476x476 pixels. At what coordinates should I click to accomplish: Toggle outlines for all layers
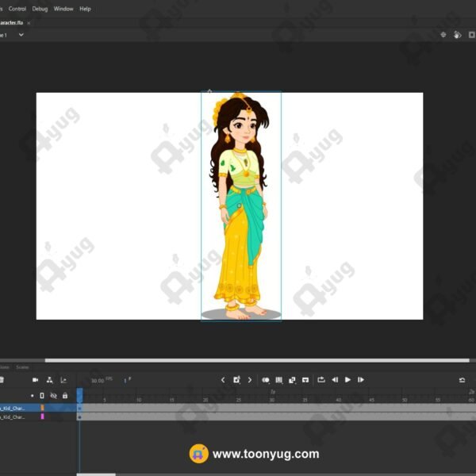[42, 396]
